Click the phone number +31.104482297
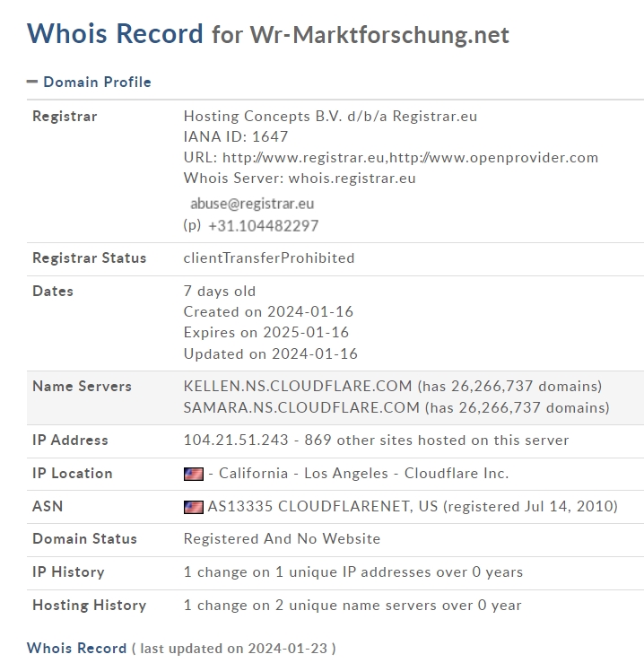This screenshot has width=644, height=663. (264, 226)
